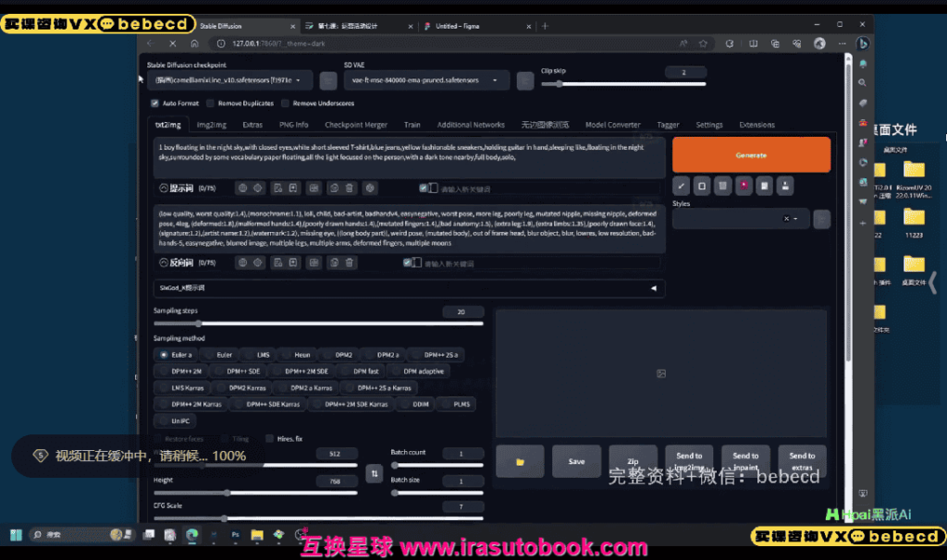Open the browser profile avatar
Image resolution: width=947 pixels, height=560 pixels.
pos(819,43)
